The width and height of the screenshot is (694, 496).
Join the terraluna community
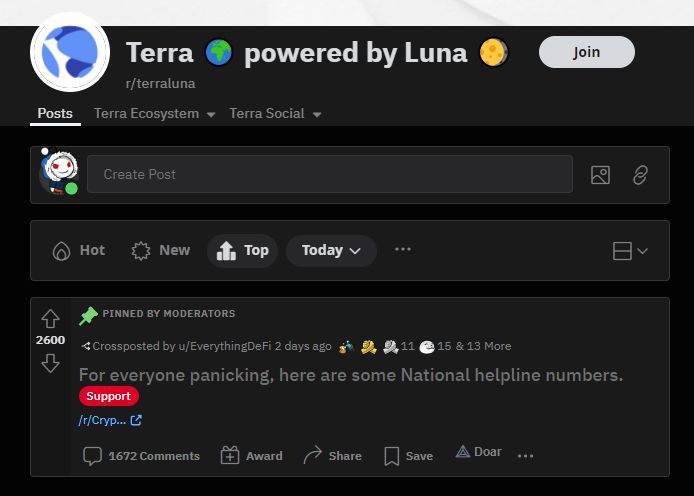[x=586, y=52]
